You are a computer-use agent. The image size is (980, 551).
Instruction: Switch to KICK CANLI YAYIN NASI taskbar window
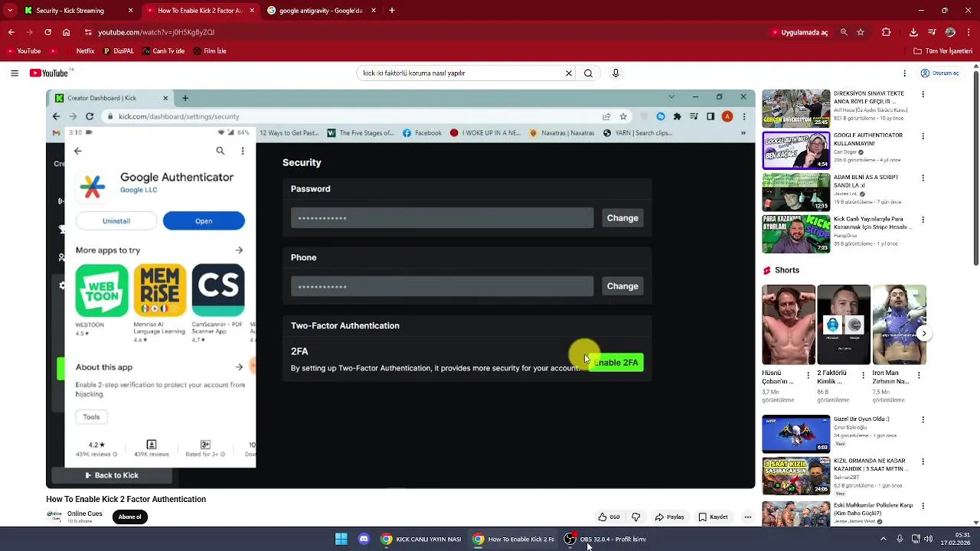pyautogui.click(x=422, y=539)
